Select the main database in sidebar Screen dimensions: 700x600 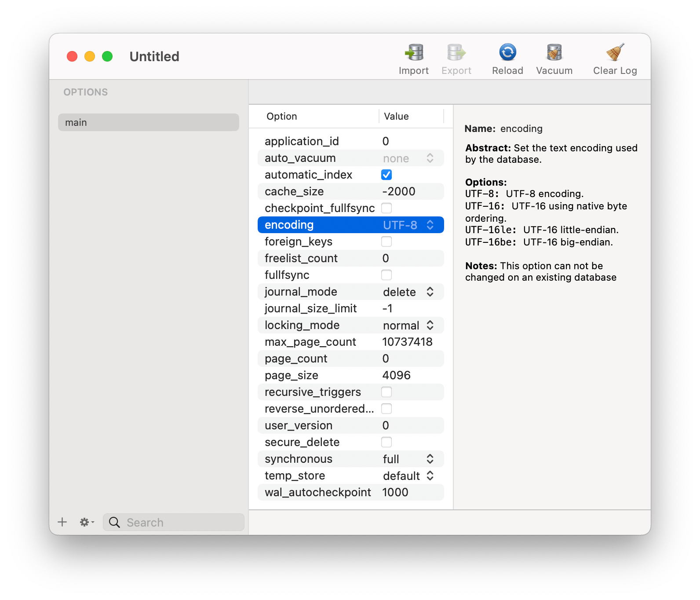pyautogui.click(x=148, y=122)
